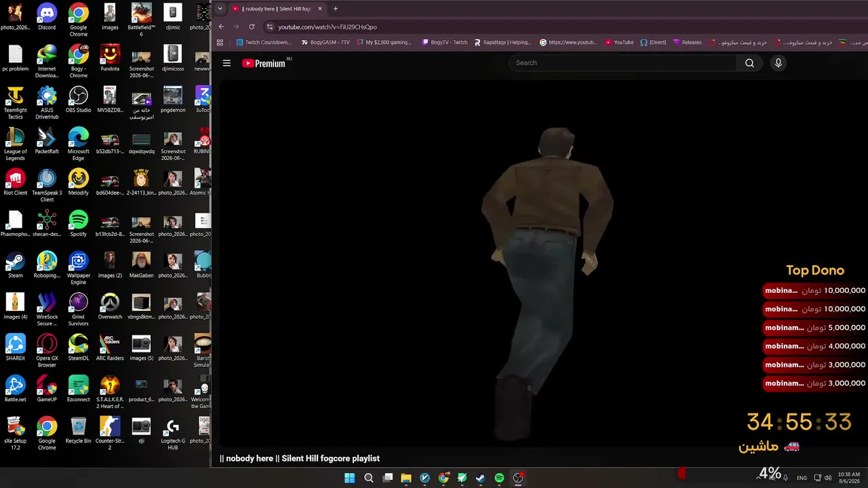Select the Grind Survivors desktop icon
The height and width of the screenshot is (488, 868).
coord(78,310)
